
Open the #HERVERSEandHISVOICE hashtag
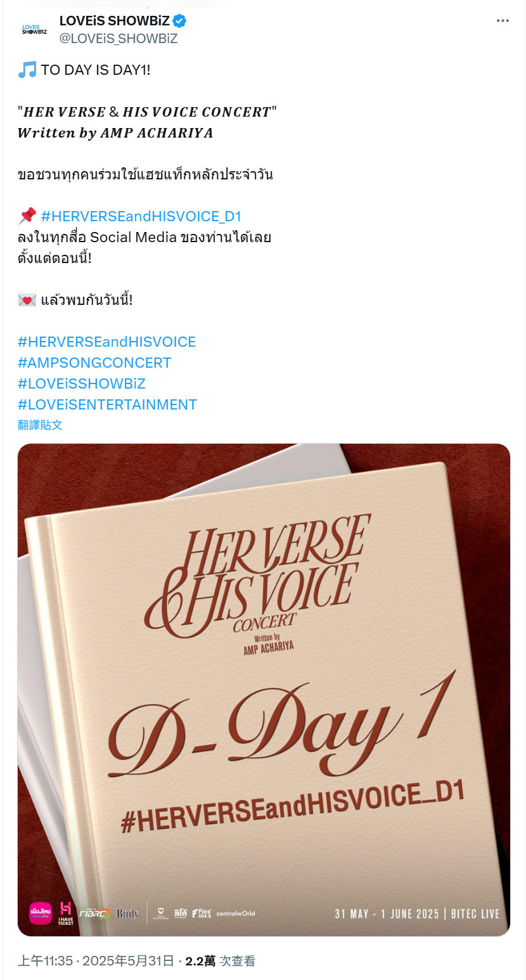point(107,342)
